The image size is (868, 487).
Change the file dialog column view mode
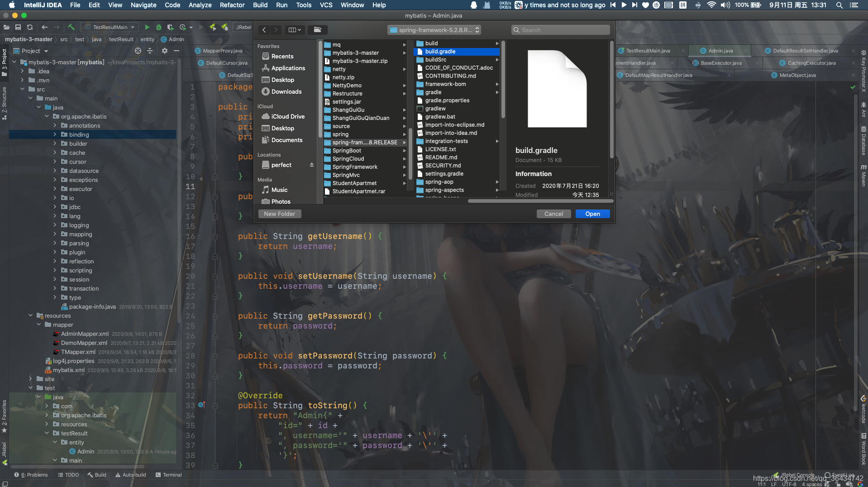tap(295, 30)
